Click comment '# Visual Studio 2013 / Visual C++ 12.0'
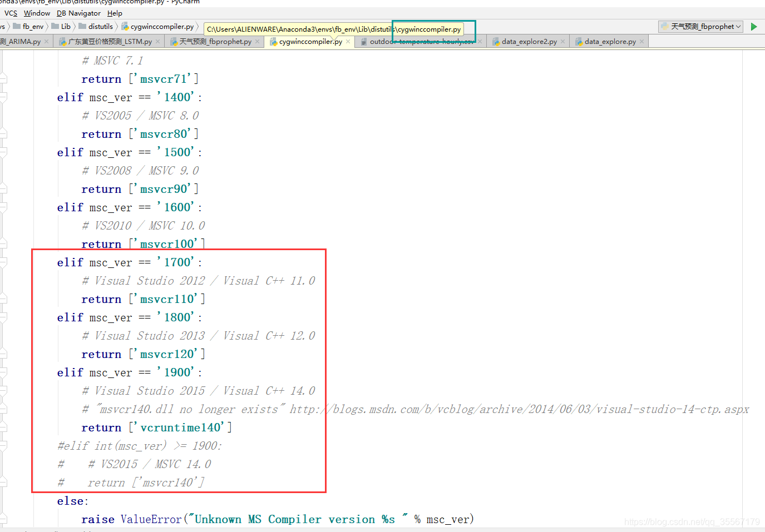 coord(199,336)
